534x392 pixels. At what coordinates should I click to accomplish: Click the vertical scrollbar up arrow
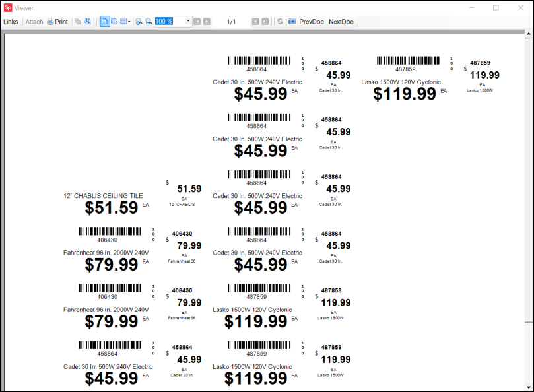(528, 34)
